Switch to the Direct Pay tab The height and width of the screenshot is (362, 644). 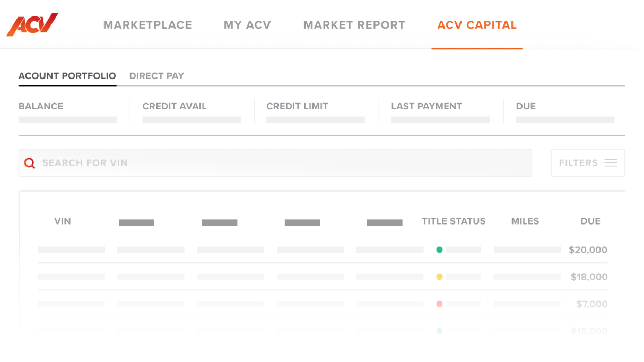click(x=156, y=76)
